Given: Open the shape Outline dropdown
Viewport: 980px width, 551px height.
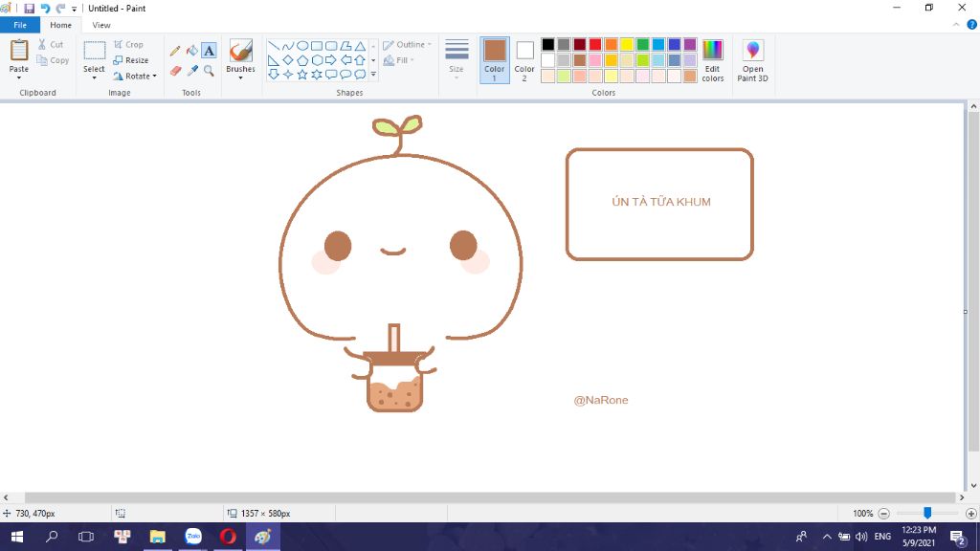Looking at the screenshot, I should click(408, 44).
